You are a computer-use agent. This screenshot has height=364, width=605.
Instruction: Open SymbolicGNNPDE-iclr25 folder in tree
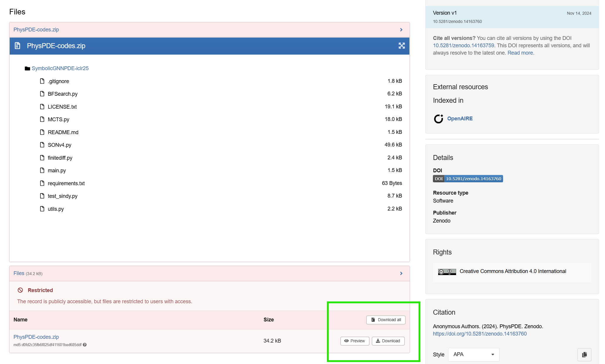click(60, 68)
